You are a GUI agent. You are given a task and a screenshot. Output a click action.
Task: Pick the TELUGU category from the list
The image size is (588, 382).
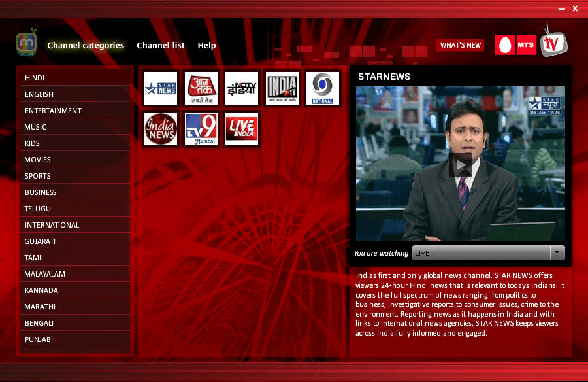pos(38,209)
